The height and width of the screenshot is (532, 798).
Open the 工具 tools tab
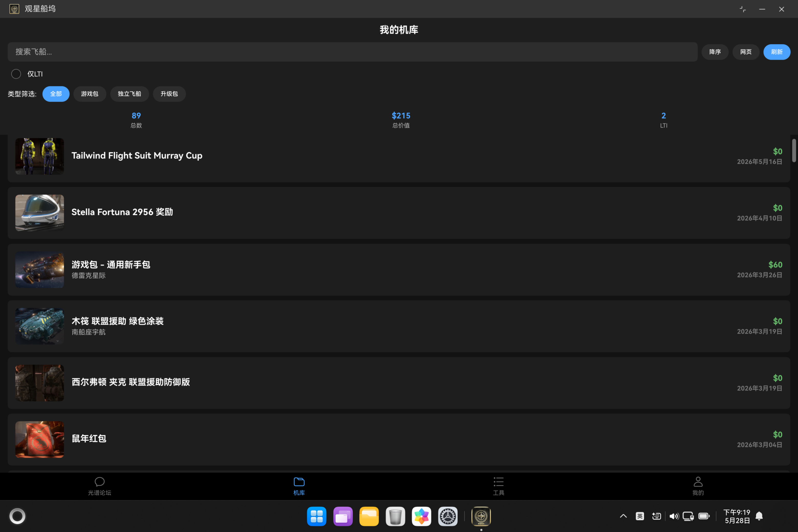(x=498, y=486)
